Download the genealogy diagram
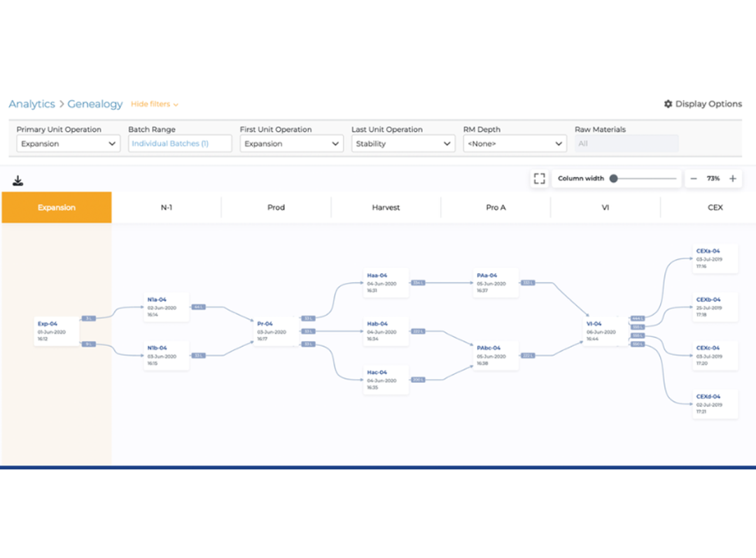 point(17,181)
